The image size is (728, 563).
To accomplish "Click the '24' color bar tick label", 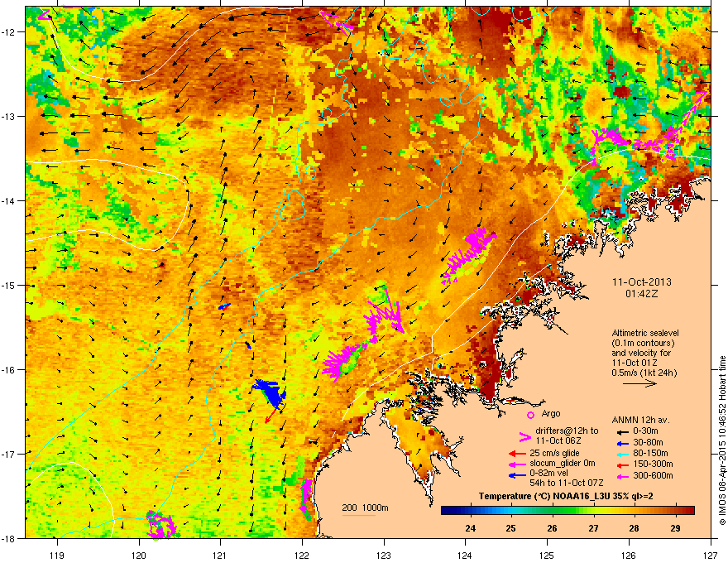I will [471, 528].
